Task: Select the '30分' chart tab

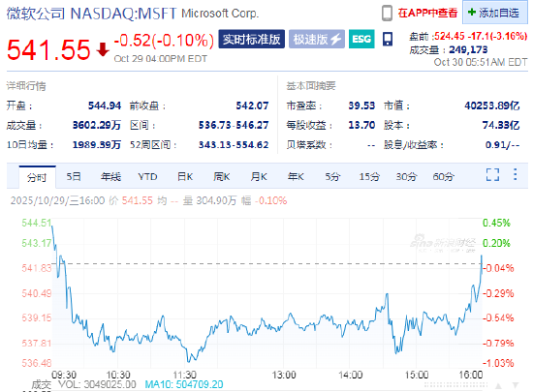Action: tap(406, 177)
